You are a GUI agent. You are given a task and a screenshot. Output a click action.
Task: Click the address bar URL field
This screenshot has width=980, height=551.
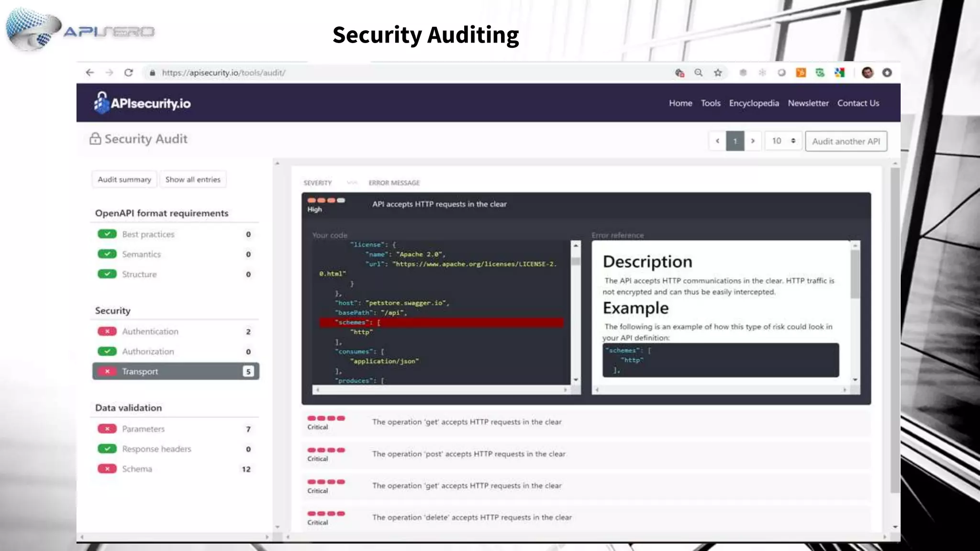[x=223, y=73]
